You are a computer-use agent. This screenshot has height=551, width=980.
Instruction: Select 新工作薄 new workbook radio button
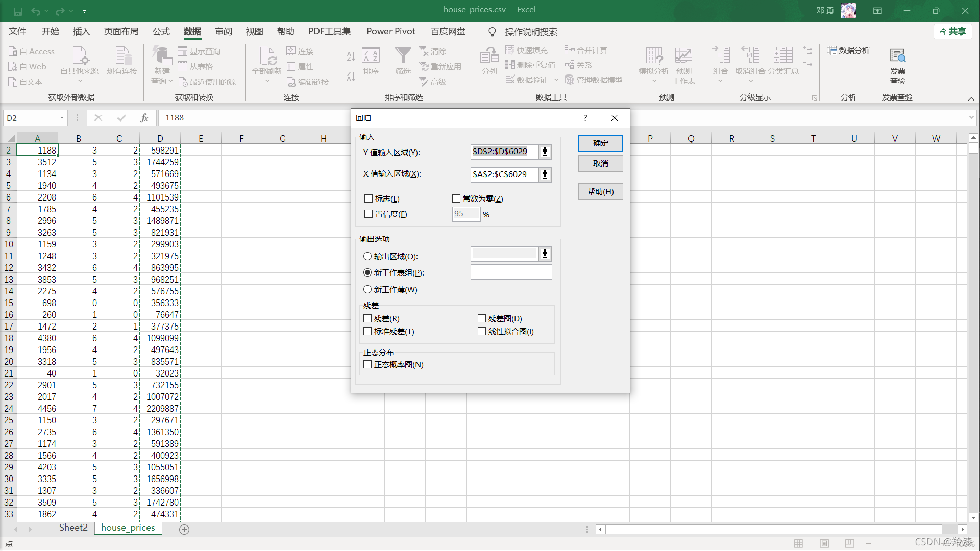tap(369, 289)
